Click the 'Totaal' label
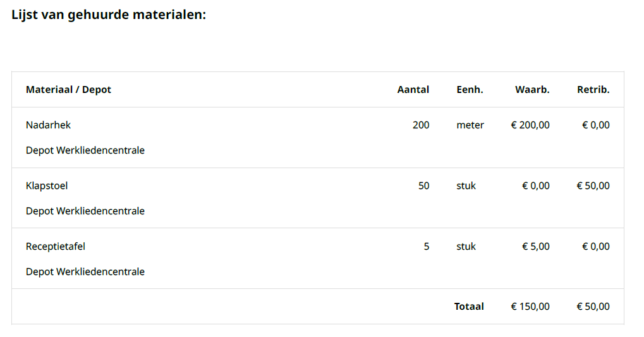 coord(469,307)
